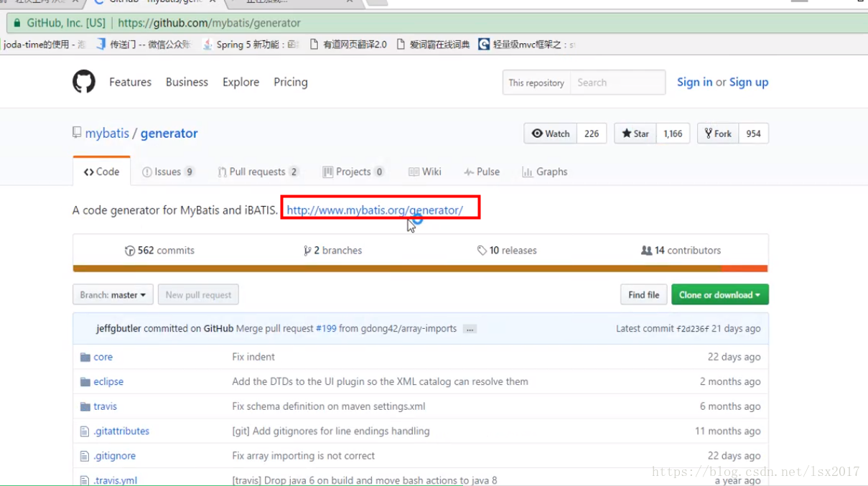Open the mybatis owner link
The width and height of the screenshot is (868, 486).
tap(107, 134)
